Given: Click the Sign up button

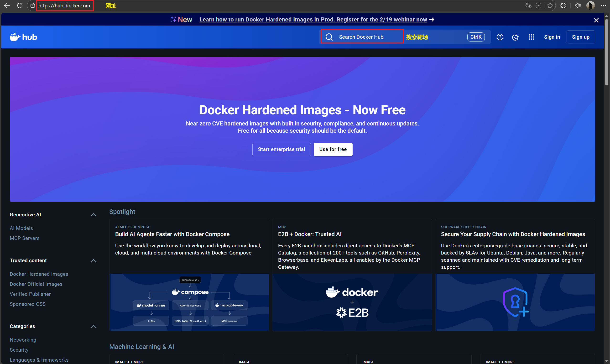Looking at the screenshot, I should pyautogui.click(x=580, y=37).
